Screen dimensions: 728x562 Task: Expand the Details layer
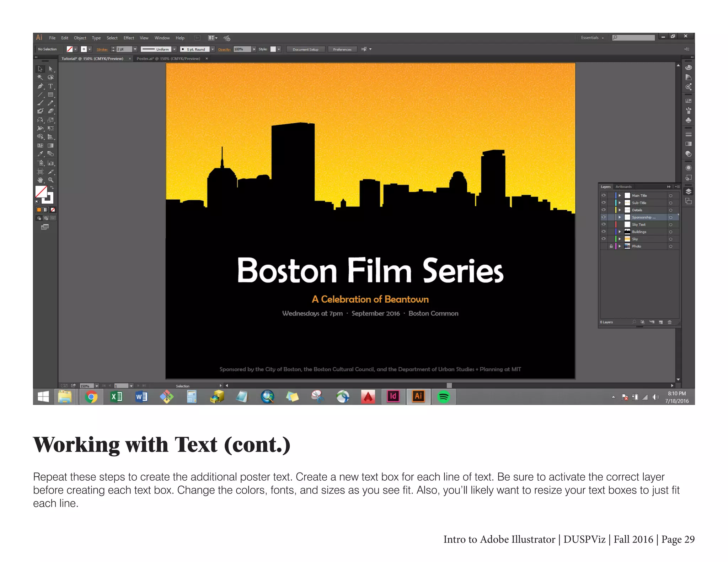(620, 210)
